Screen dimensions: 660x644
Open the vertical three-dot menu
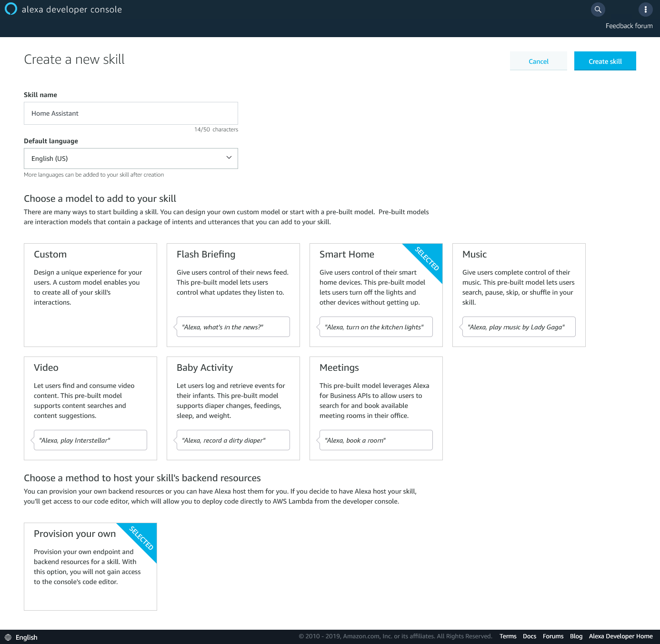[x=645, y=9]
